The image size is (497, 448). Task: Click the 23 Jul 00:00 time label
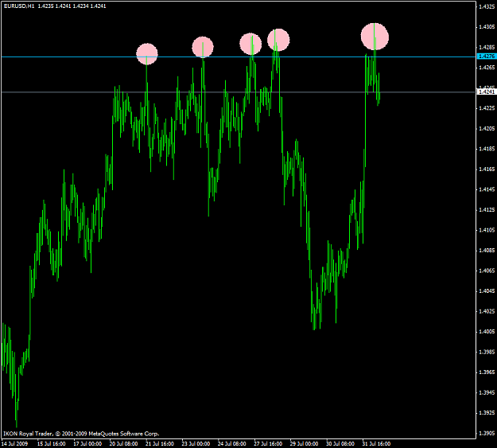click(x=196, y=443)
